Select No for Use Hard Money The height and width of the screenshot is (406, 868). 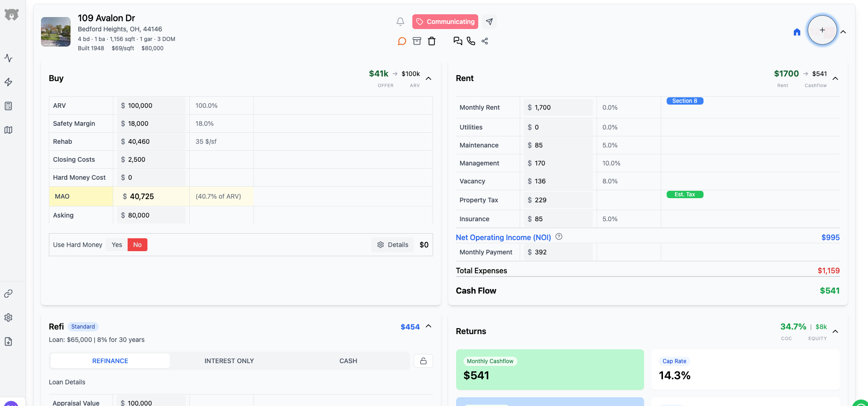(x=137, y=245)
